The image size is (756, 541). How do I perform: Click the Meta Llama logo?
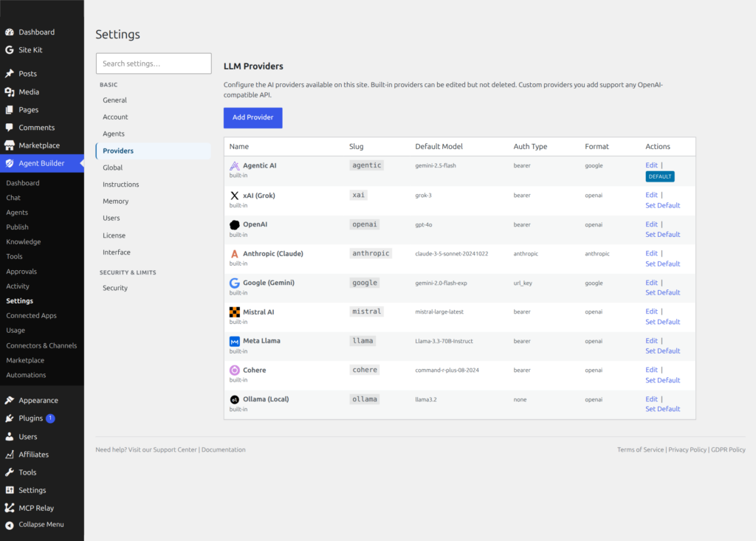tap(234, 342)
